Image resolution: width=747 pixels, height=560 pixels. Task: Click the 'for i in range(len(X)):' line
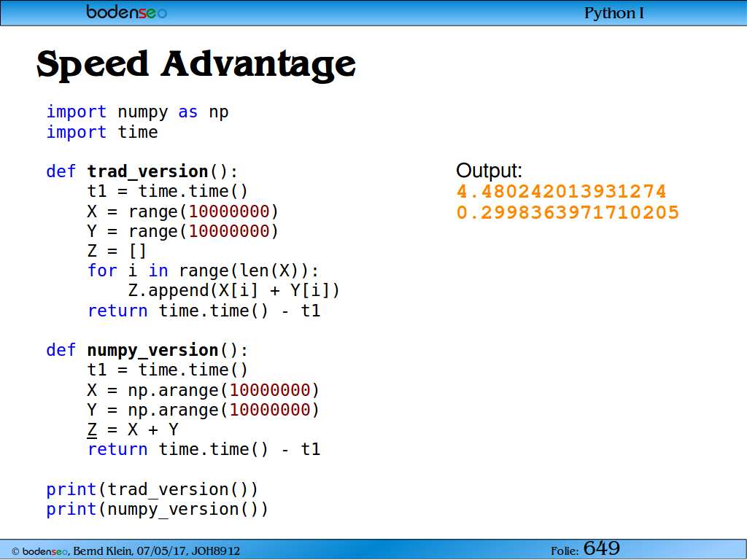[203, 271]
